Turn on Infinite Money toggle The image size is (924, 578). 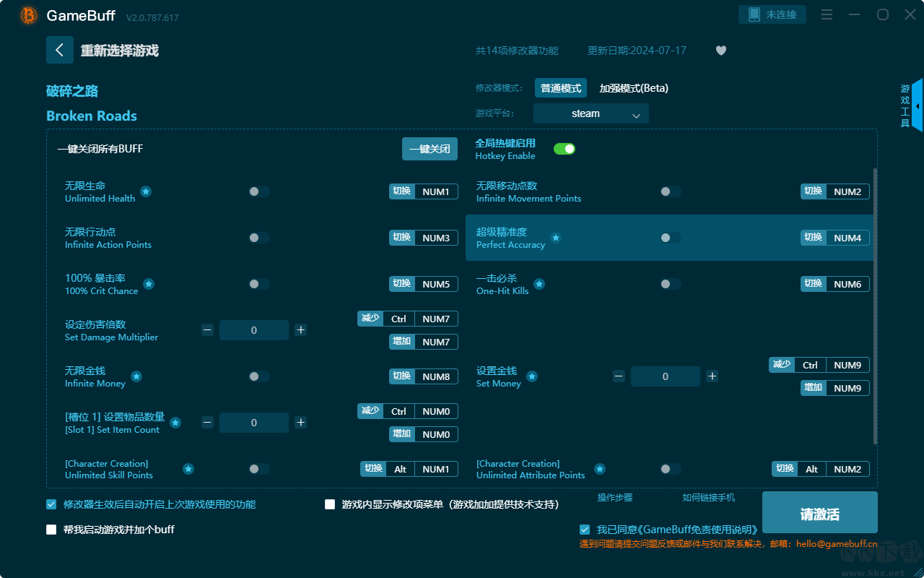coord(259,376)
